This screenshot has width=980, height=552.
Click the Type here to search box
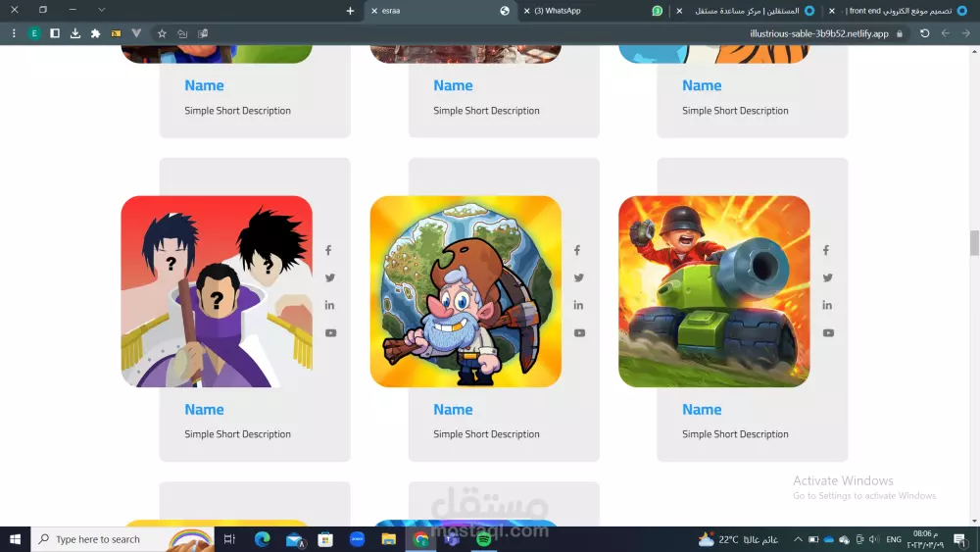[122, 539]
